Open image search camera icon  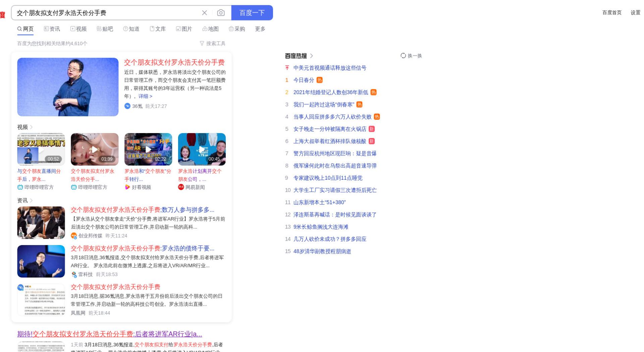221,13
